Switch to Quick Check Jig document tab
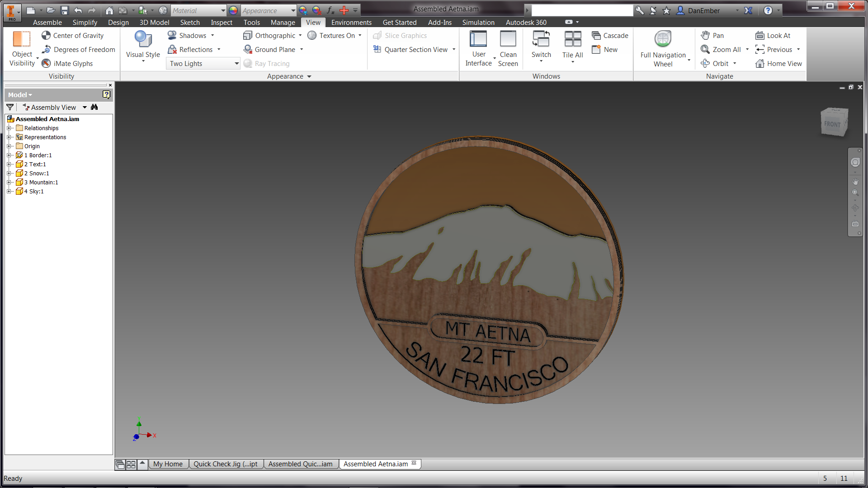 coord(225,464)
